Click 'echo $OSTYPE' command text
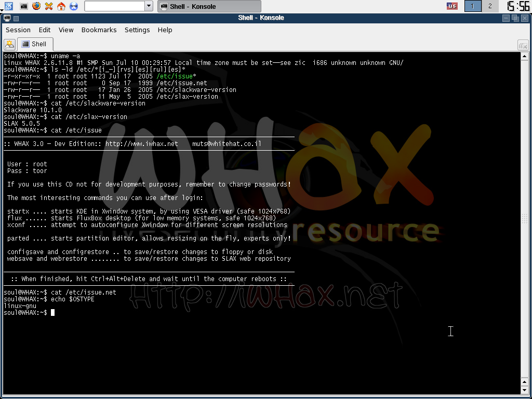This screenshot has height=399, width=532. (x=73, y=299)
